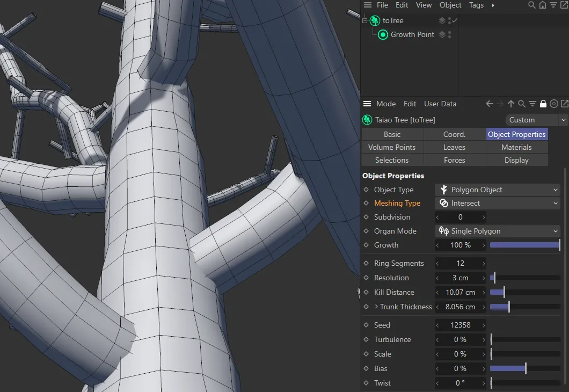The image size is (569, 392).
Task: Switch to the Forces tab
Action: pyautogui.click(x=454, y=160)
